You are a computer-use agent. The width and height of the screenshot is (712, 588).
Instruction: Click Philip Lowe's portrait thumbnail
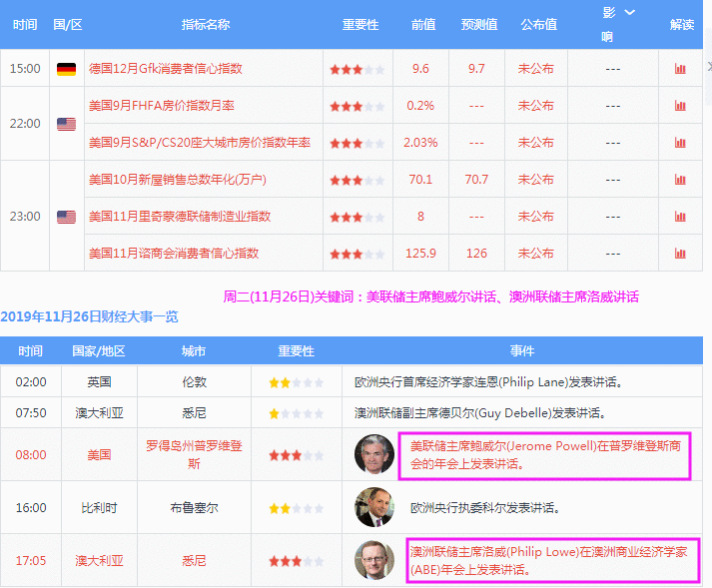coord(374,560)
